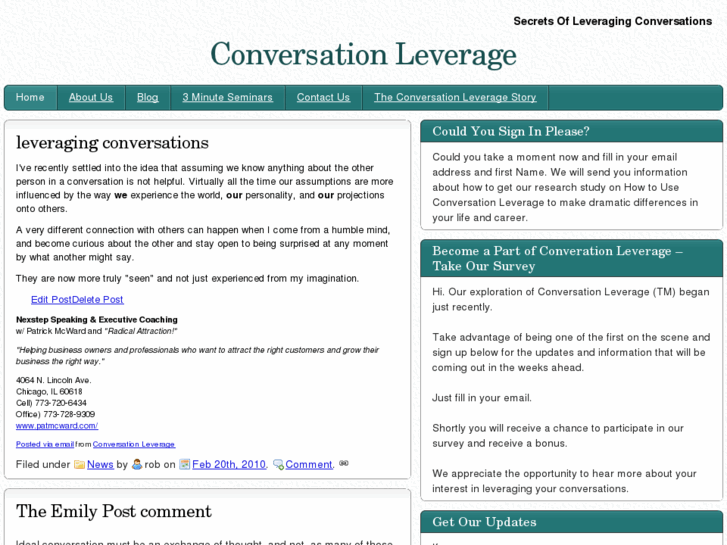The width and height of the screenshot is (727, 545).
Task: Click the Chicago, IL 60618 line
Action: pos(49,391)
